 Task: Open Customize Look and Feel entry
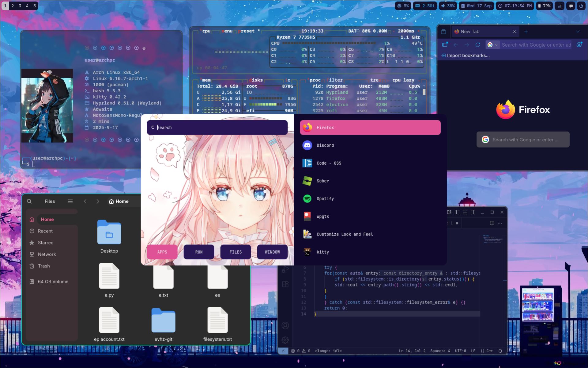(x=370, y=234)
